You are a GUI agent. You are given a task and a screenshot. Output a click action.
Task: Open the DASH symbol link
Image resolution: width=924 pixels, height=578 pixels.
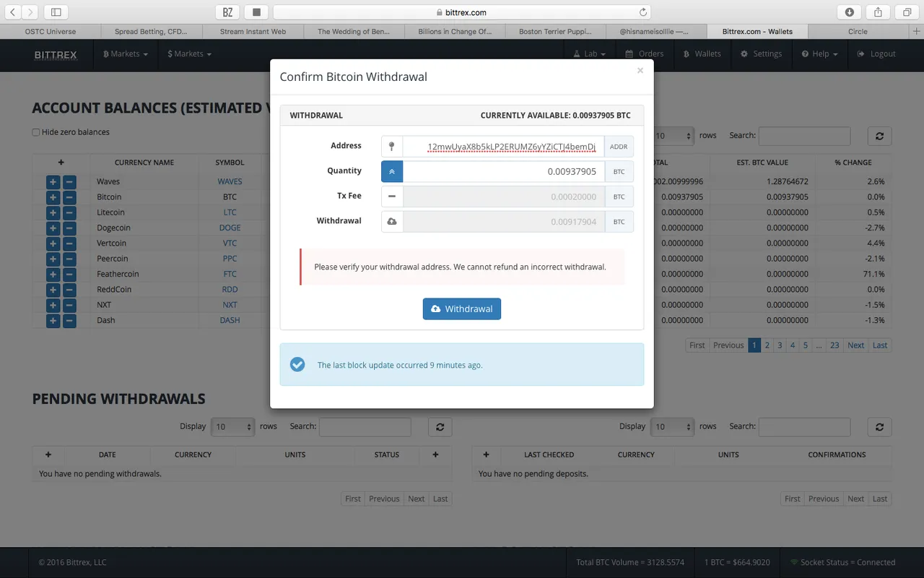pos(230,320)
